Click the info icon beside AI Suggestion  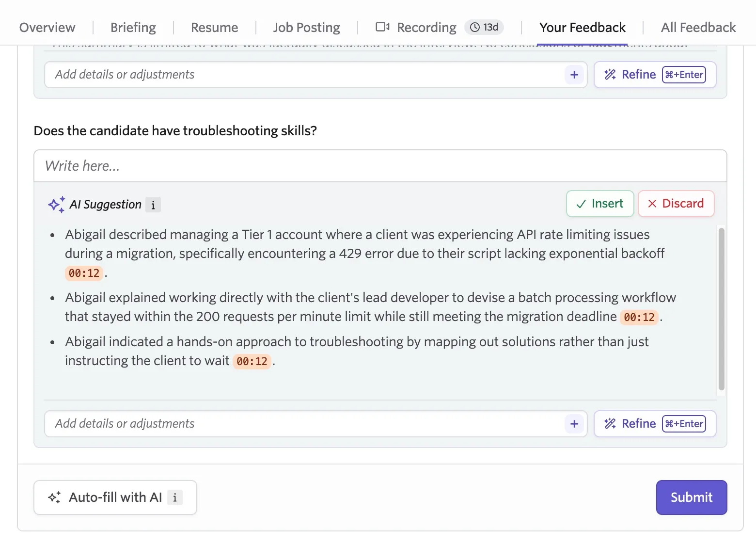tap(153, 205)
